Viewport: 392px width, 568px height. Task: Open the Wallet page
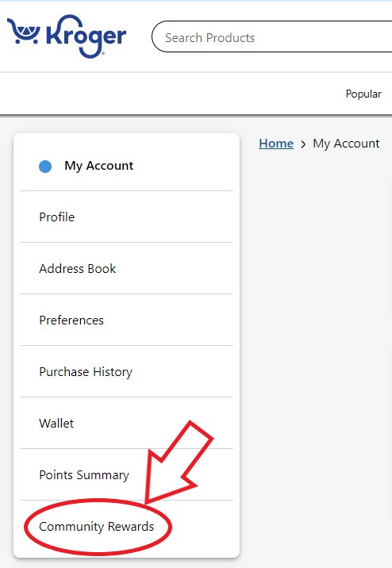(x=126, y=423)
